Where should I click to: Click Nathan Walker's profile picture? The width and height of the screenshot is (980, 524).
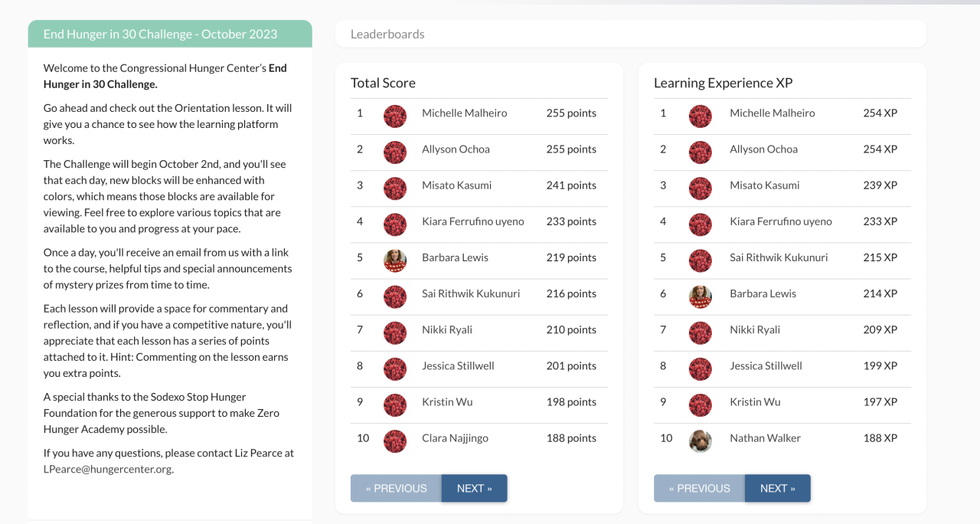pyautogui.click(x=701, y=440)
